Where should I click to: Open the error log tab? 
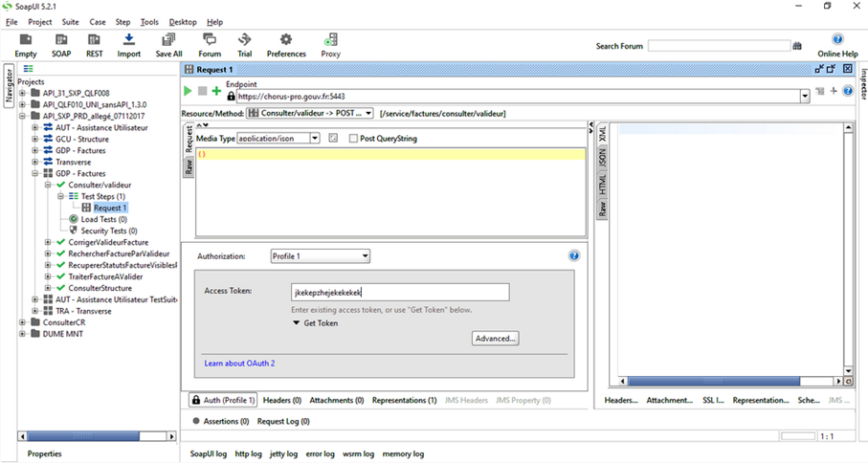click(320, 453)
